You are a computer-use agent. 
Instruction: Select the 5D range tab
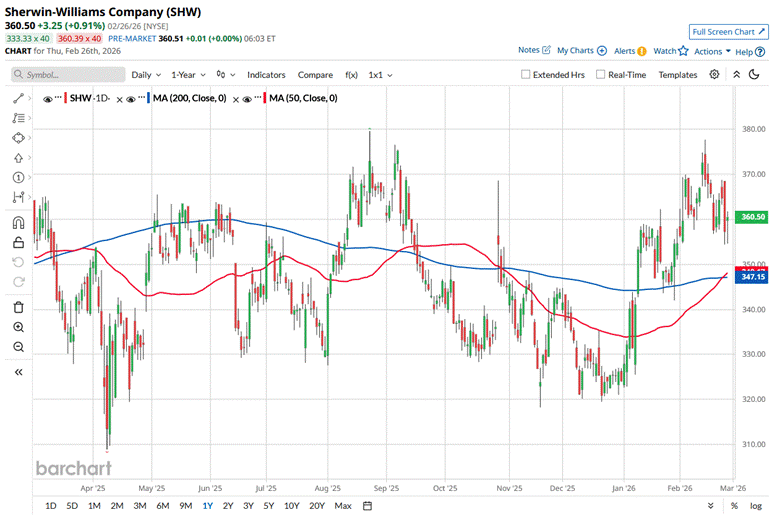pyautogui.click(x=72, y=506)
